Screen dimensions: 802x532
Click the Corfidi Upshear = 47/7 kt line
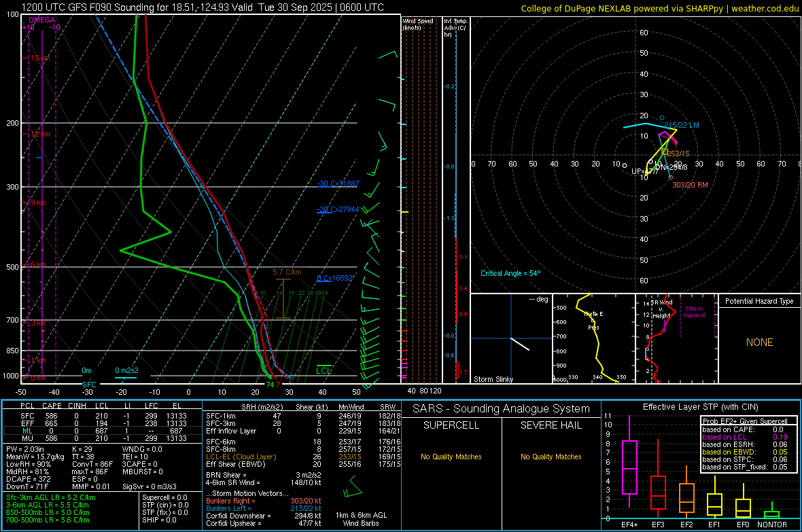point(264,523)
